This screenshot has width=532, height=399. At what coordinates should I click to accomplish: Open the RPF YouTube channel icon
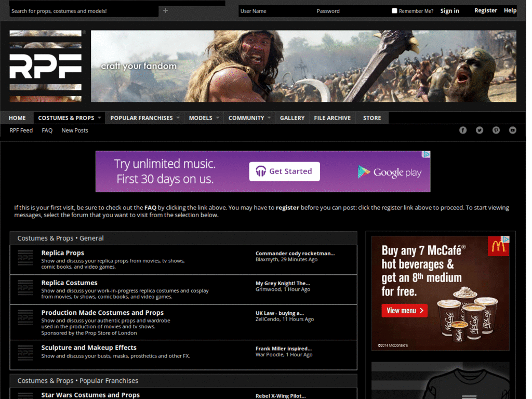(x=513, y=130)
